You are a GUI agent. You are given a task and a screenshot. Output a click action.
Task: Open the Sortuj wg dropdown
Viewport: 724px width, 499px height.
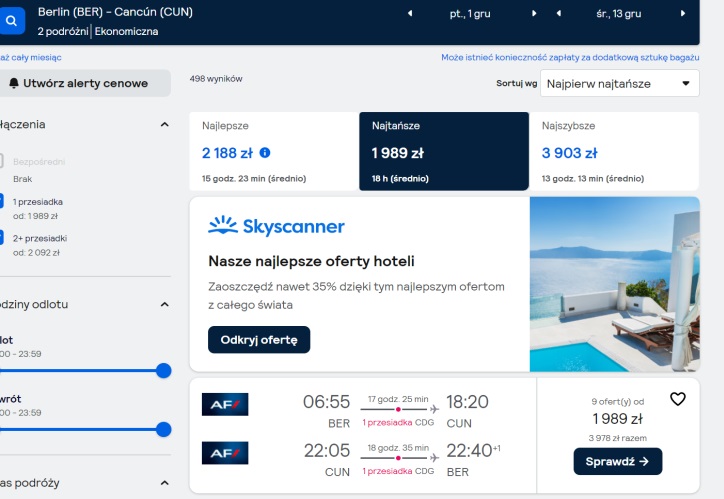coord(619,84)
